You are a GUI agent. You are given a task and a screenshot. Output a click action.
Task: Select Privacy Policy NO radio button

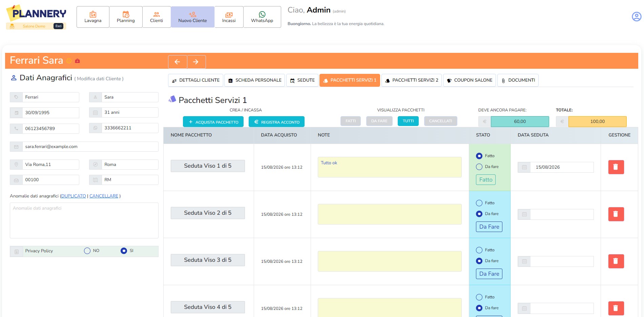87,251
